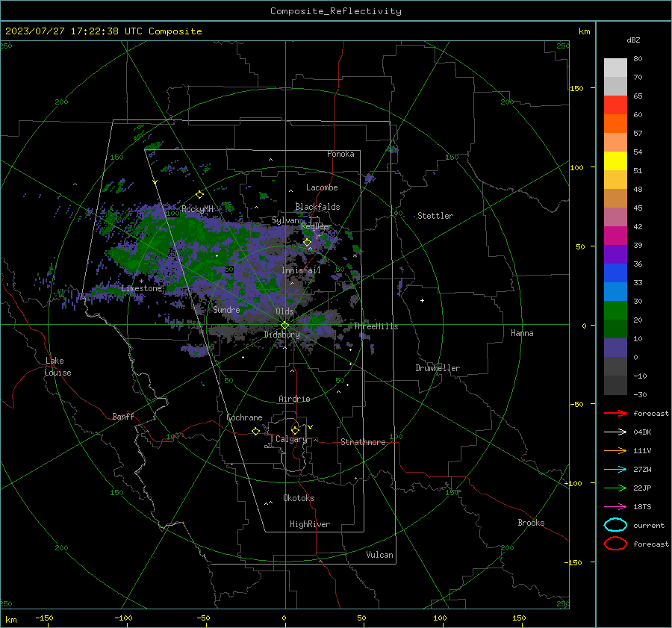Click the Hanna city label
Viewport: 672px width, 628px height.
(522, 333)
